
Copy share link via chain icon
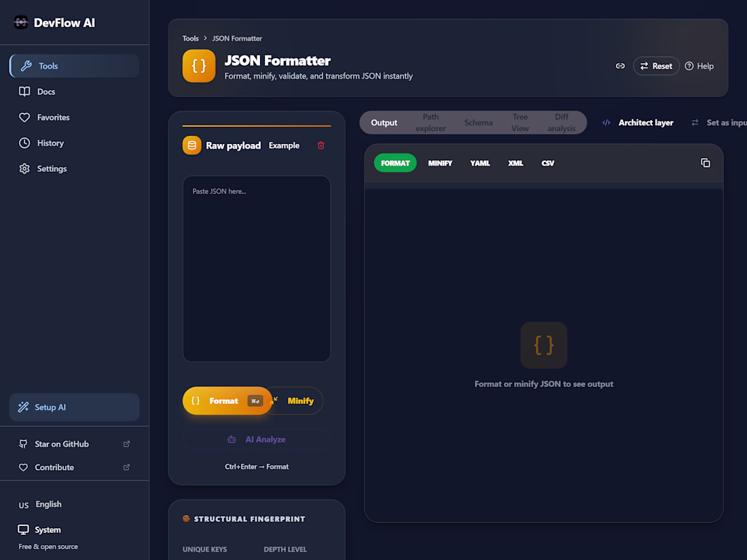click(620, 66)
